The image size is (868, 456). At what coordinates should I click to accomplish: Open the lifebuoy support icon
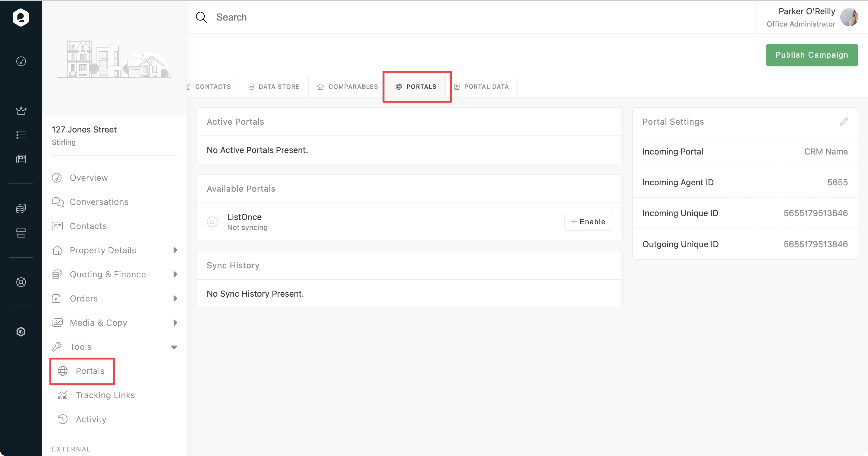tap(21, 282)
